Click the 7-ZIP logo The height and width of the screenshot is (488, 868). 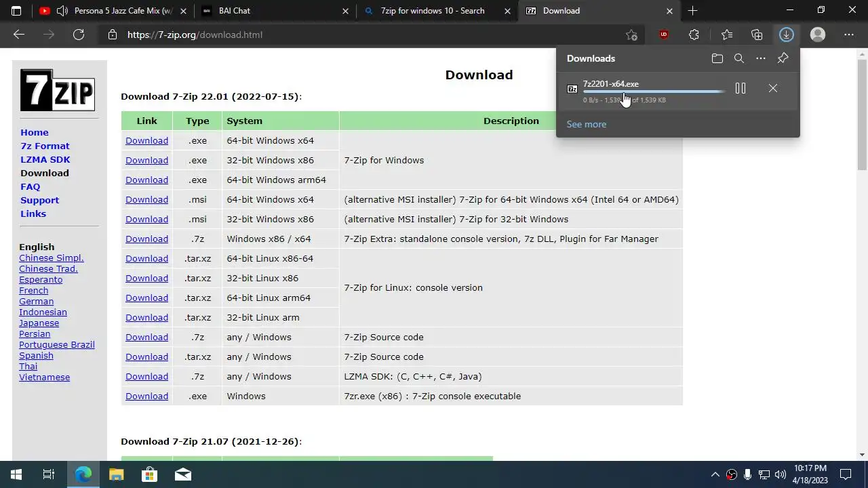pyautogui.click(x=57, y=89)
